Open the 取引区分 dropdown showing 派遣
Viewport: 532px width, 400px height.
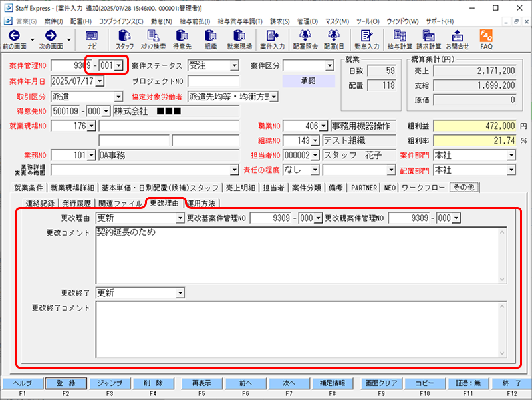click(x=118, y=97)
